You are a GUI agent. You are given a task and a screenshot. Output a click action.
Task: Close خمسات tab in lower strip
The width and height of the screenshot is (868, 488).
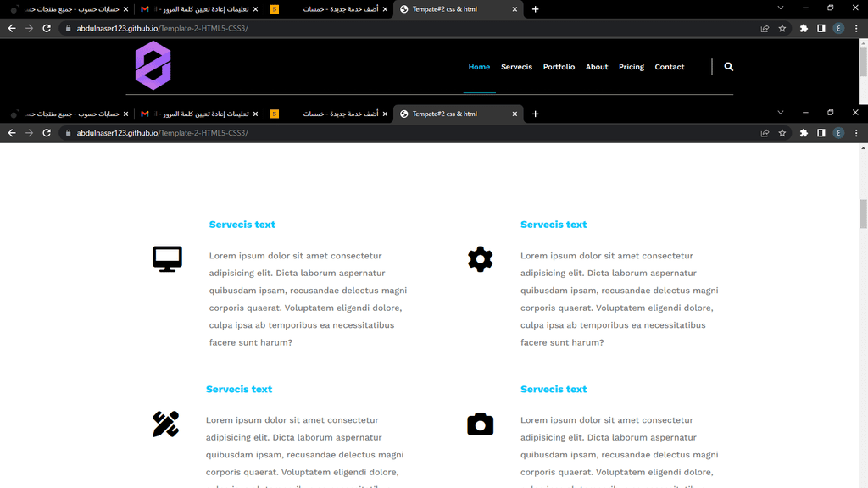385,114
